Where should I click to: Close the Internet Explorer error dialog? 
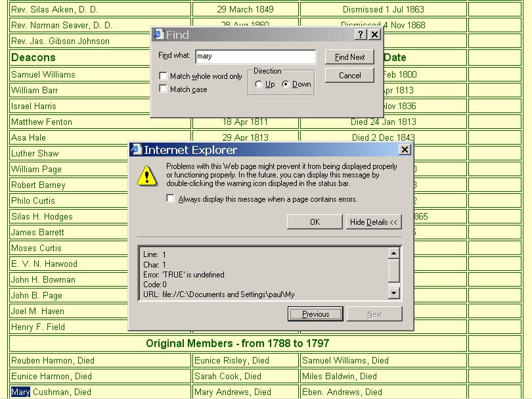click(405, 149)
